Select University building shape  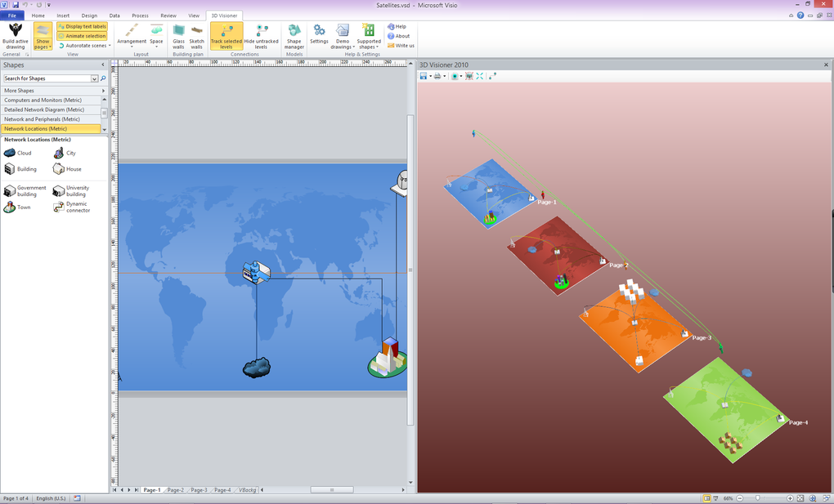coord(71,191)
